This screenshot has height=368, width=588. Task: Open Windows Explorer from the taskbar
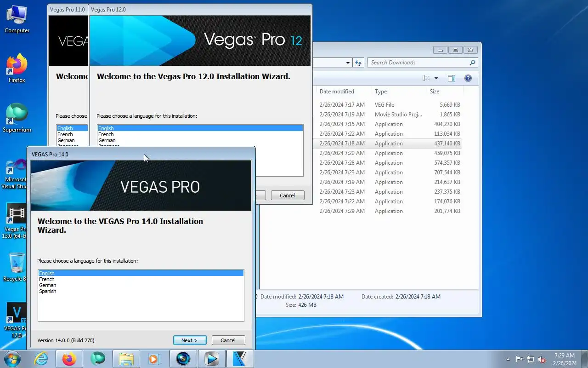tap(126, 359)
